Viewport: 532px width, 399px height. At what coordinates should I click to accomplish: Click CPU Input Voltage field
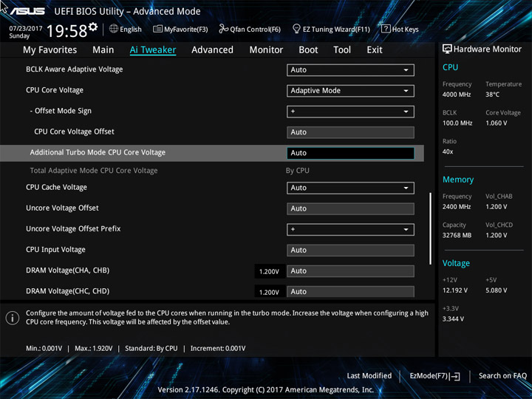click(x=350, y=250)
